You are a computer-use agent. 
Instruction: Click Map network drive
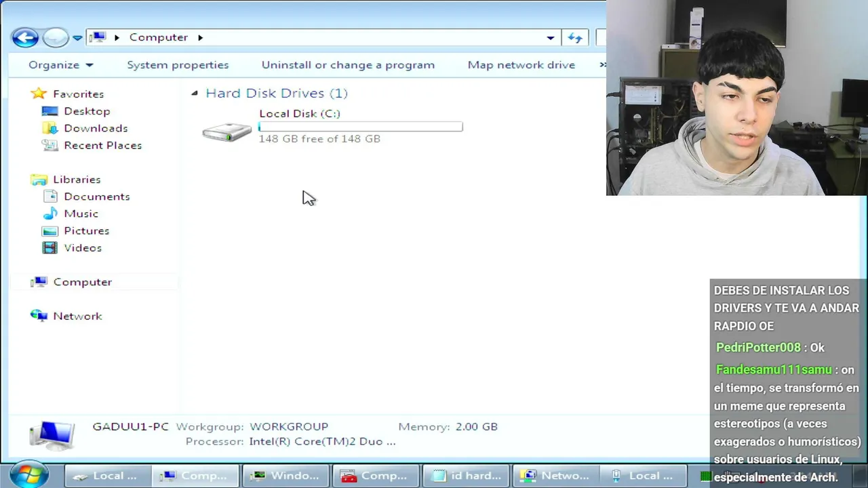pos(521,65)
